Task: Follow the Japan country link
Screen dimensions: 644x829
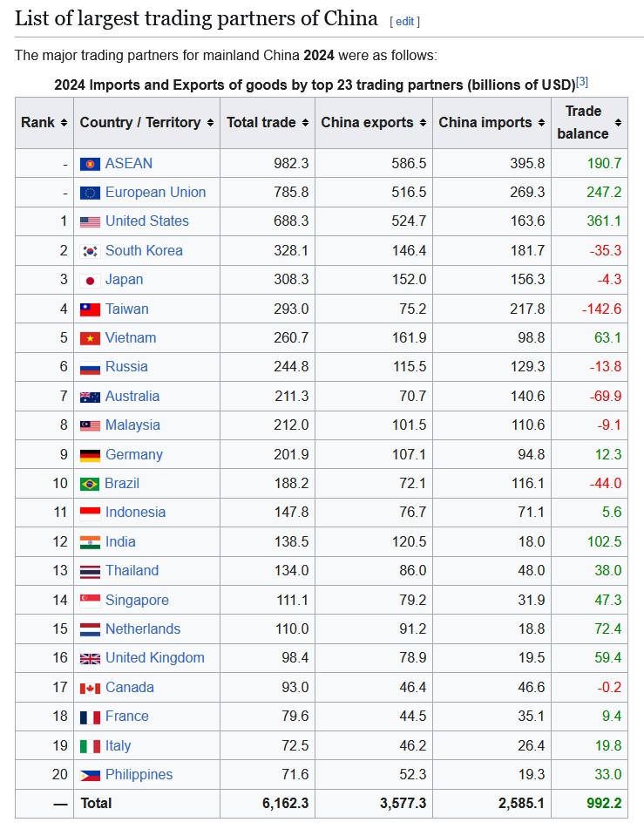Action: point(125,280)
